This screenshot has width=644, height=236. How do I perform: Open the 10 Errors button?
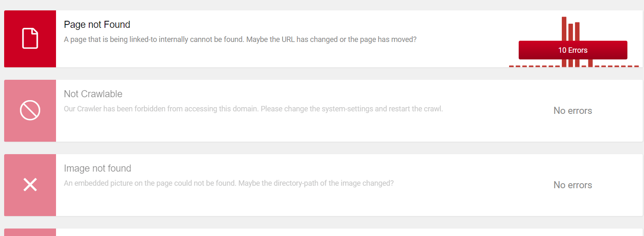tap(573, 50)
